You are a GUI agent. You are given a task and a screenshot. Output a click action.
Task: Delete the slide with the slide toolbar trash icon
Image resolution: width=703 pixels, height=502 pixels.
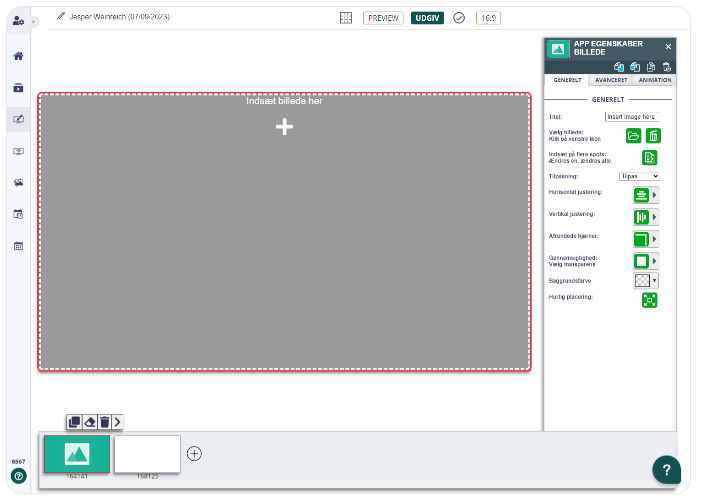[104, 422]
